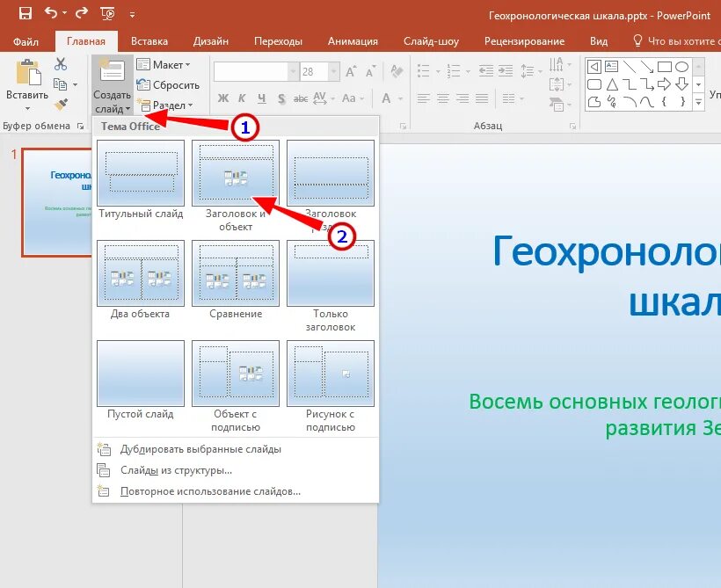This screenshot has height=588, width=721.
Task: Choose the Сравнение layout
Action: (x=236, y=280)
